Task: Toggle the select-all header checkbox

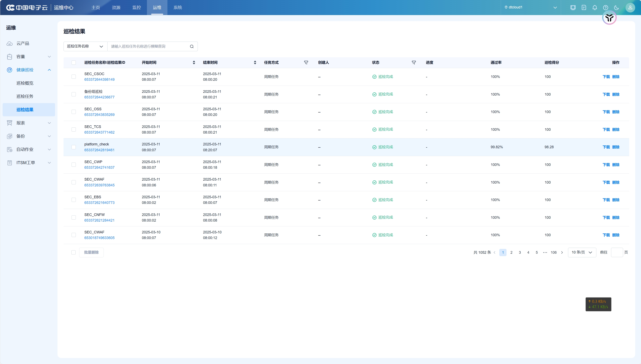Action: point(74,62)
